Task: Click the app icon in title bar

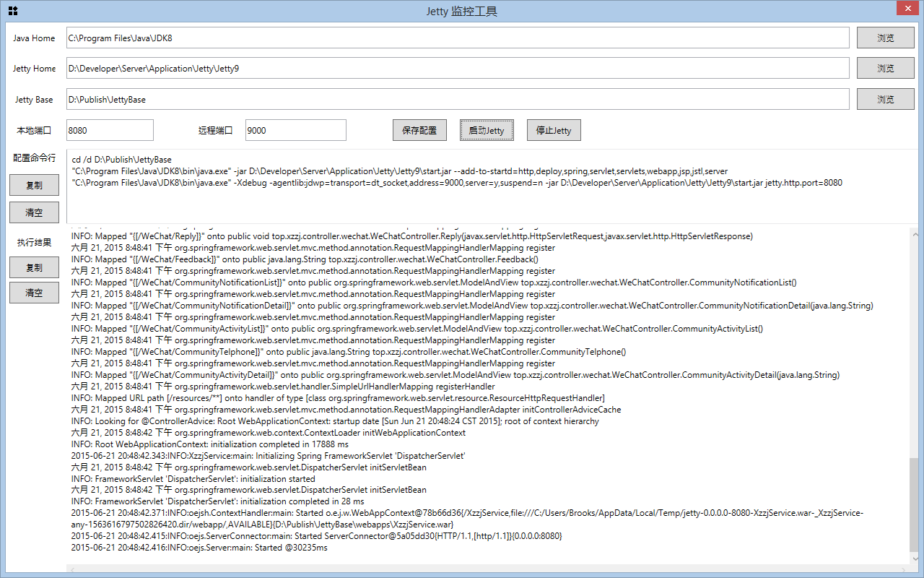Action: point(13,11)
